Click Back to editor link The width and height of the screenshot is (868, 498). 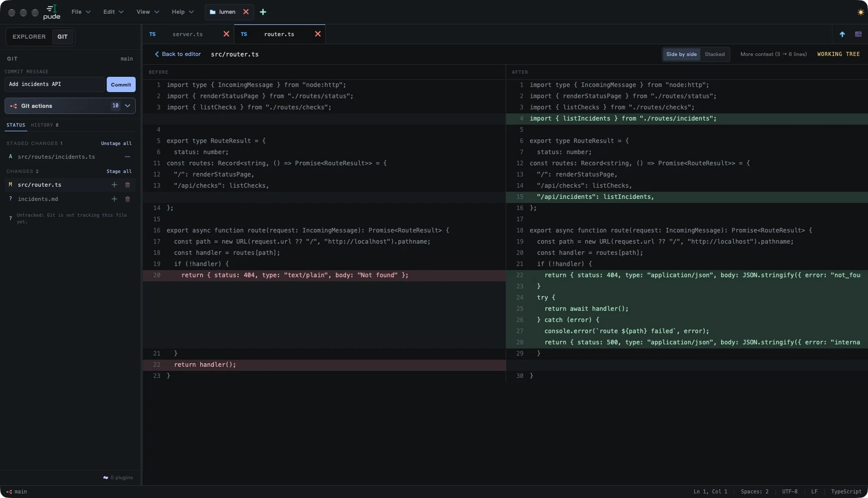[178, 54]
